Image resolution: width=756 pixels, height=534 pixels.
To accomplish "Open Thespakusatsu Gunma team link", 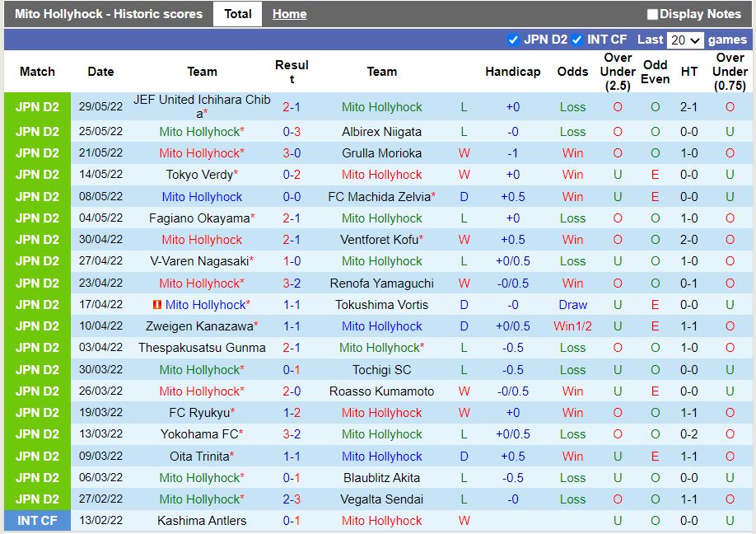I will [x=202, y=348].
